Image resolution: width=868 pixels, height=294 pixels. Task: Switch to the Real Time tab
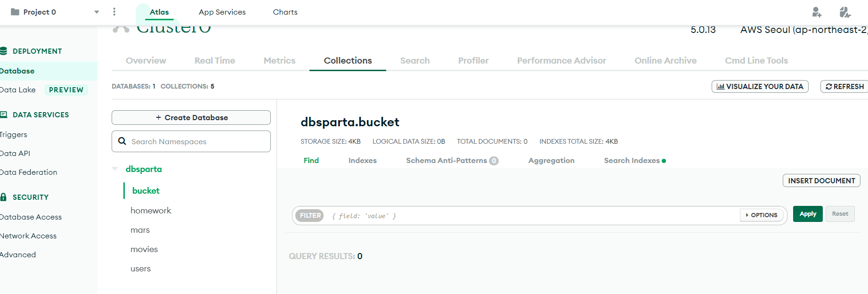pyautogui.click(x=215, y=60)
